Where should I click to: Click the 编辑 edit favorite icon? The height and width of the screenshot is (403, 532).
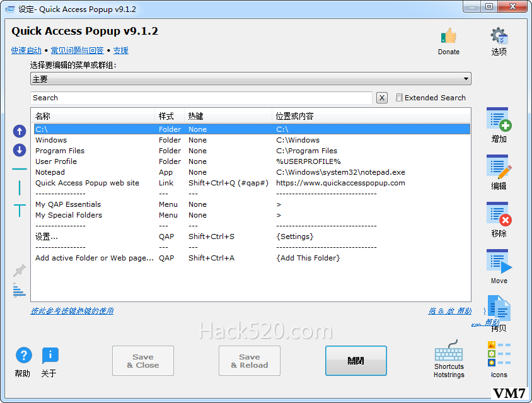[x=499, y=166]
